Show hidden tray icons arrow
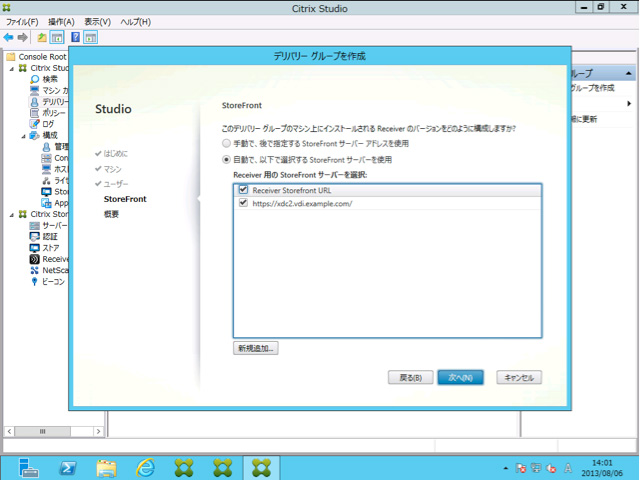The height and width of the screenshot is (480, 640). click(x=506, y=468)
